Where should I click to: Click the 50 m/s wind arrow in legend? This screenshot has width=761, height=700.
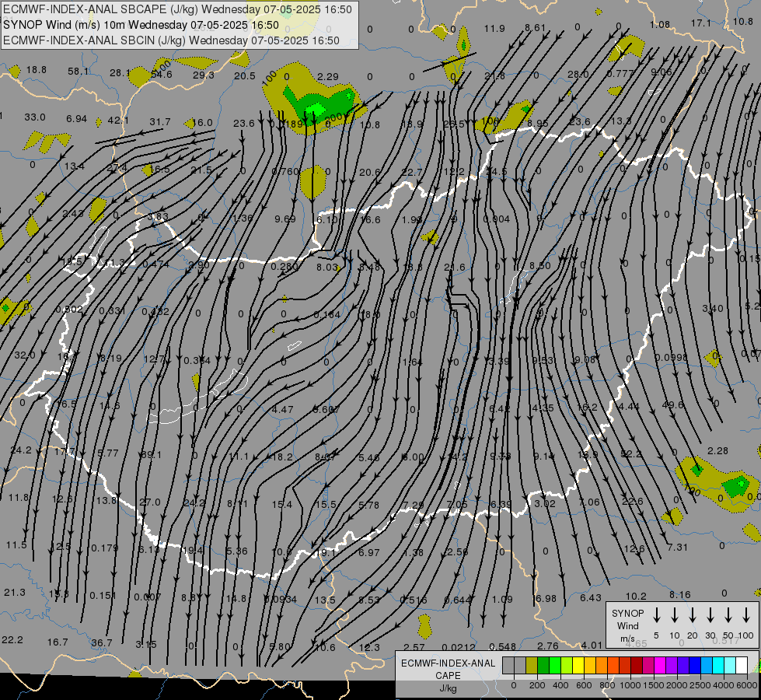tap(728, 615)
